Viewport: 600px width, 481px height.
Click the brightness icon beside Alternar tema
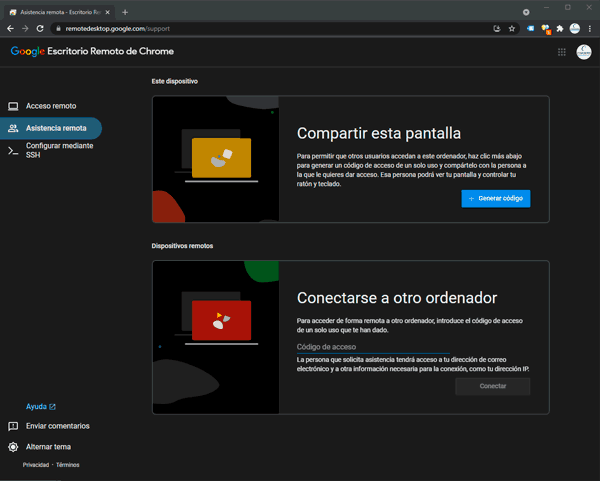13,447
